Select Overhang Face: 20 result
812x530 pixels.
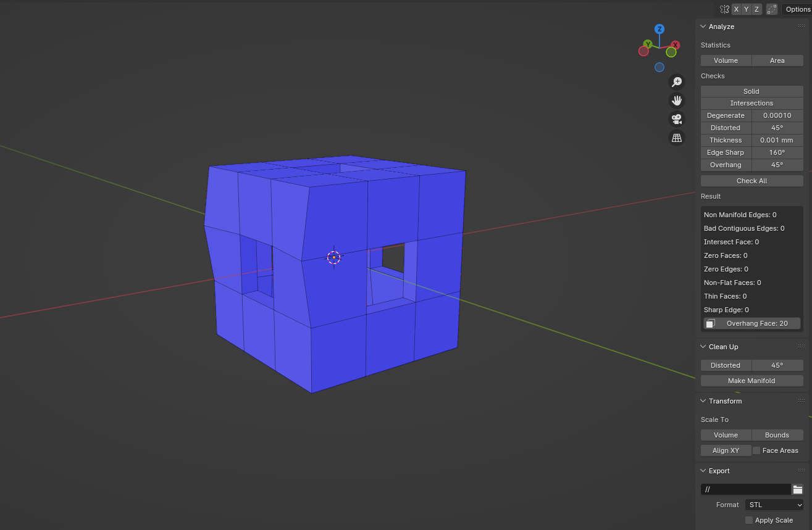[x=752, y=323]
